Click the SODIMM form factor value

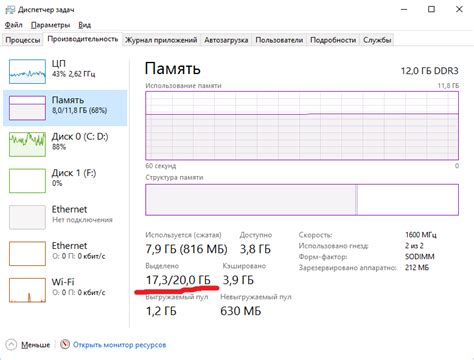click(x=420, y=257)
